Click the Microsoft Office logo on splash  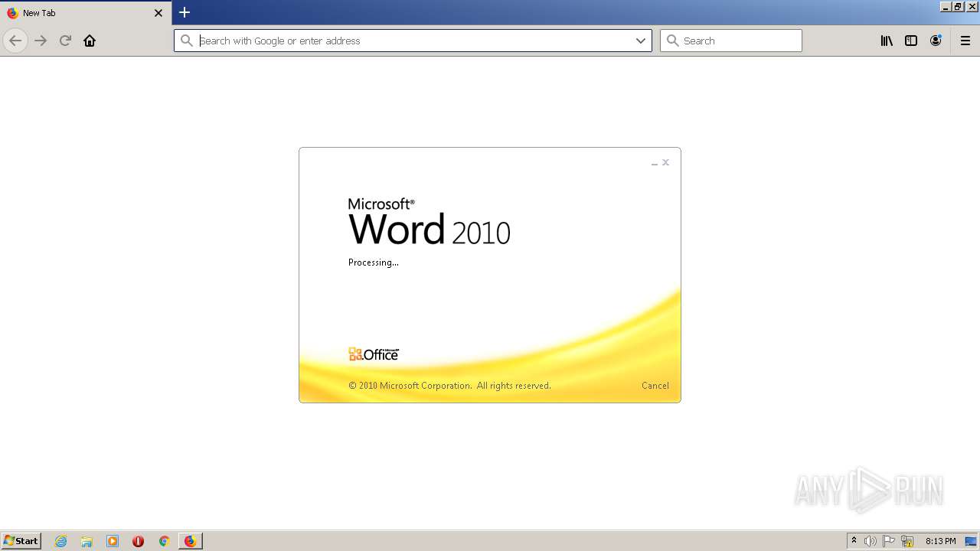[x=374, y=354]
